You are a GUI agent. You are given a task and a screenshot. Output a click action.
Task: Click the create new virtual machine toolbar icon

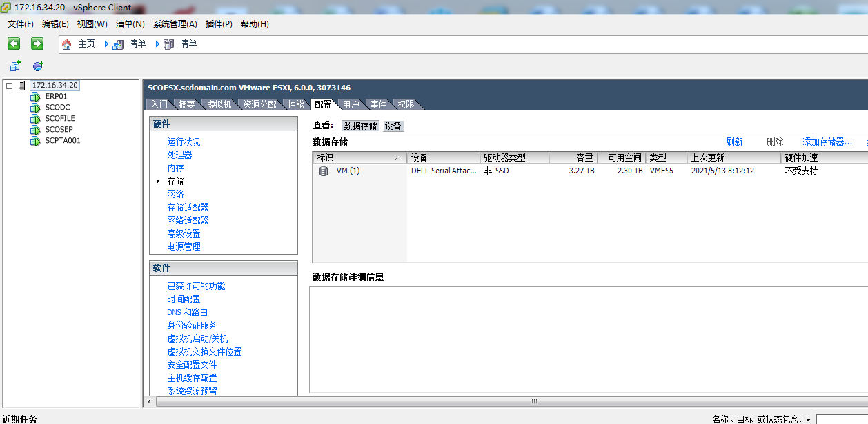click(x=15, y=66)
